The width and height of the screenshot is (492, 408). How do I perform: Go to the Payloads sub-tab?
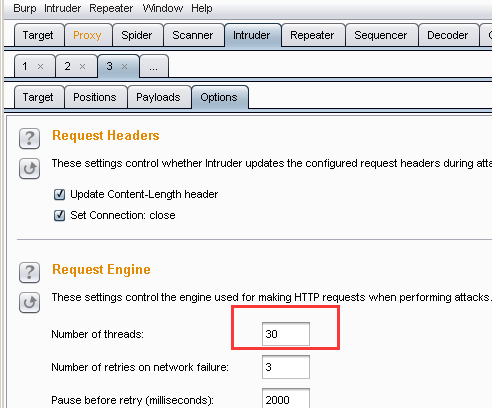(x=158, y=97)
